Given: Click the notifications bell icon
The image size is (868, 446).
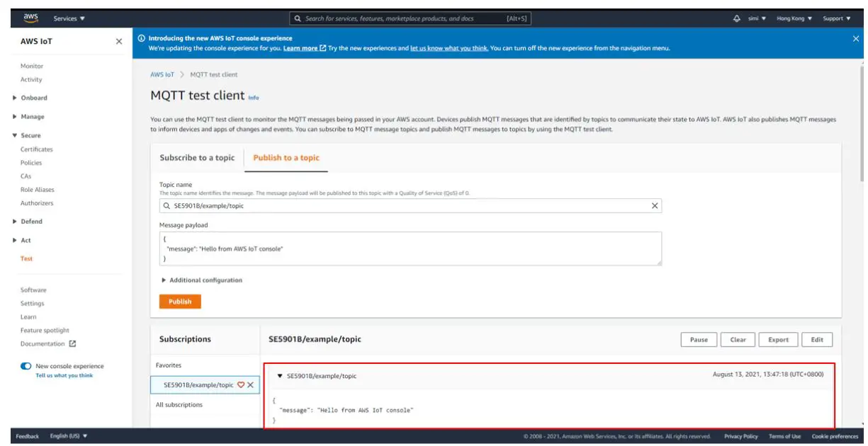Looking at the screenshot, I should tap(737, 18).
